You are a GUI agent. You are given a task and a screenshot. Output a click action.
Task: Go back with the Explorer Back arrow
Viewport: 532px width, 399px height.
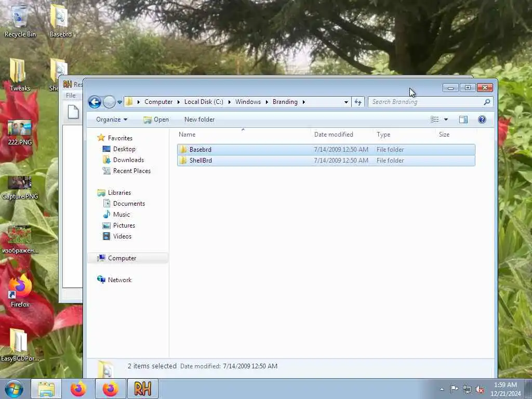coord(95,102)
